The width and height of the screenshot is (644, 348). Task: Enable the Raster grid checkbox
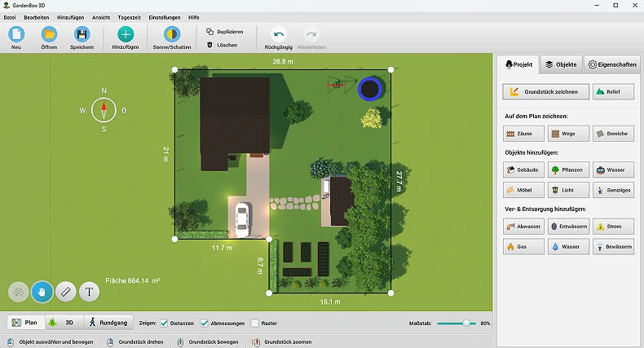coord(254,323)
